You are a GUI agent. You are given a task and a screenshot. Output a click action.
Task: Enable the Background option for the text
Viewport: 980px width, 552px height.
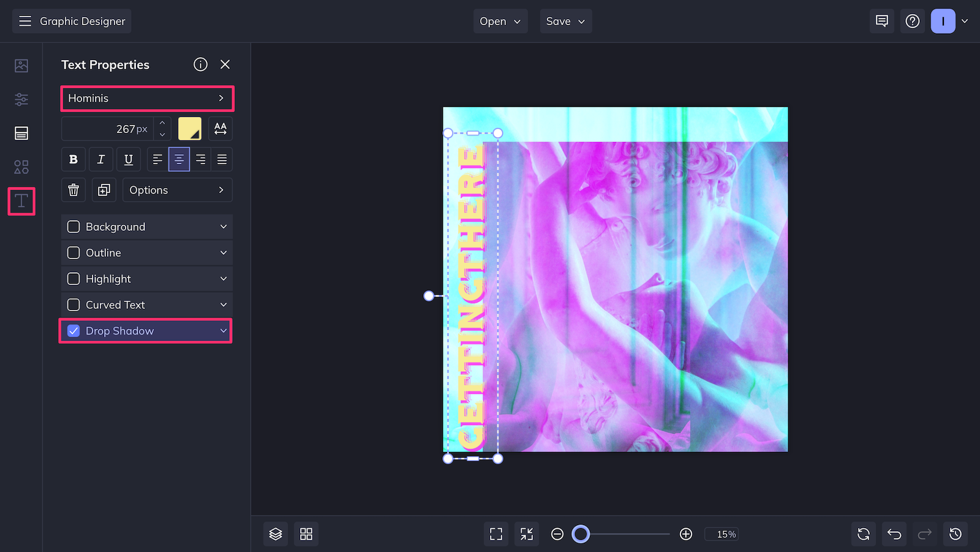[73, 227]
